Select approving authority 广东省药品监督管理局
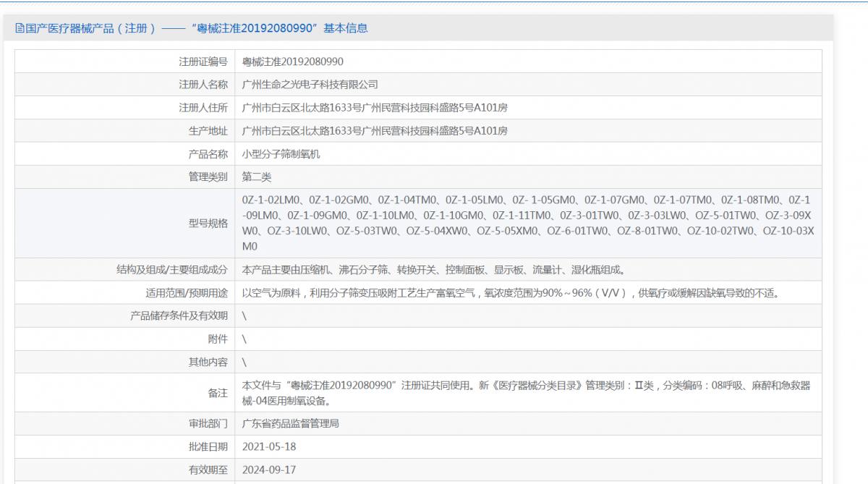Image resolution: width=868 pixels, height=484 pixels. [x=291, y=423]
